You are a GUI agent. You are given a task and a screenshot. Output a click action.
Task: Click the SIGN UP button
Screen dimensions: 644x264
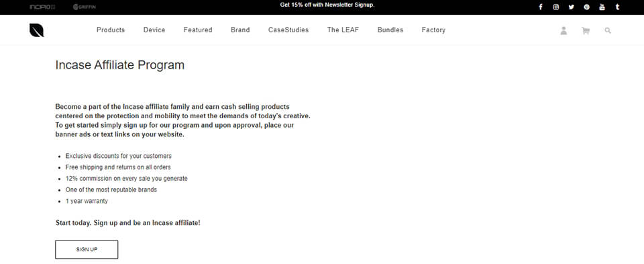(x=87, y=250)
